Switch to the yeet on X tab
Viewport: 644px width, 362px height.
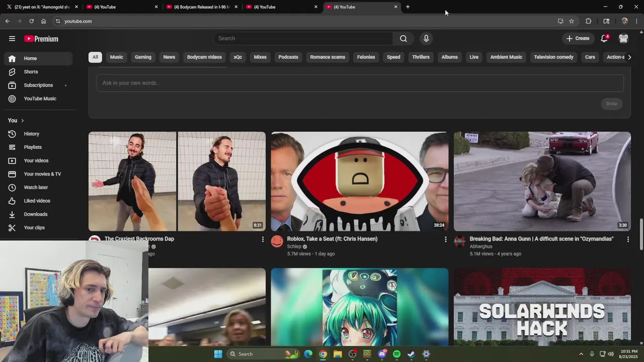tap(42, 7)
